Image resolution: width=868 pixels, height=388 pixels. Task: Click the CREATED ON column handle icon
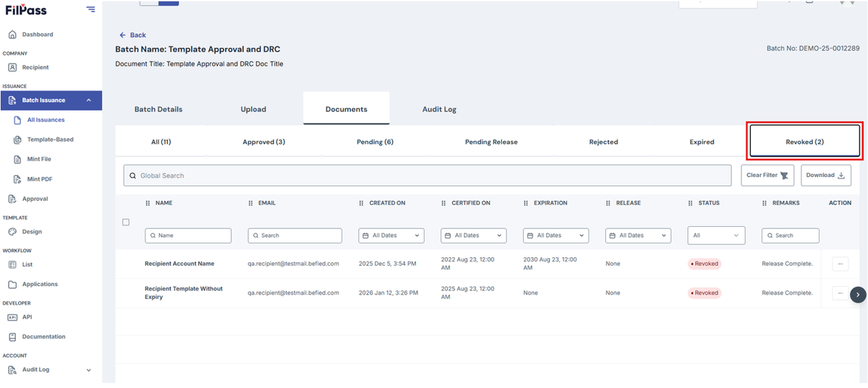coord(362,203)
